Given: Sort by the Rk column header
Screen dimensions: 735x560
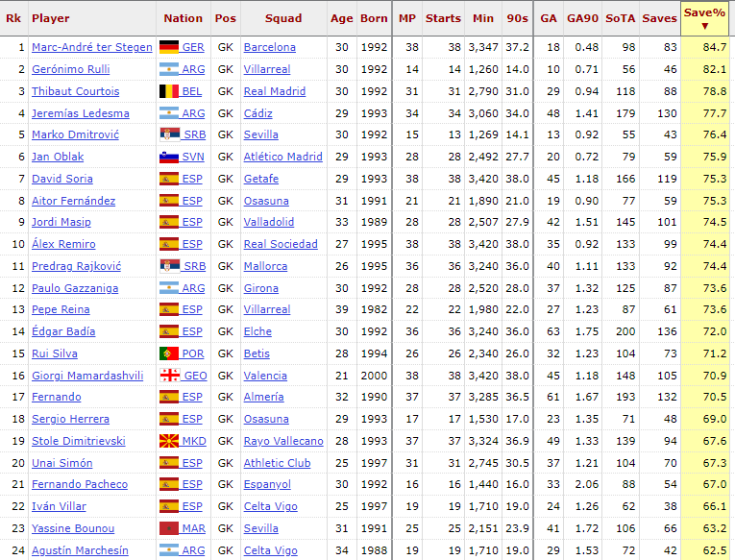Looking at the screenshot, I should [x=13, y=18].
